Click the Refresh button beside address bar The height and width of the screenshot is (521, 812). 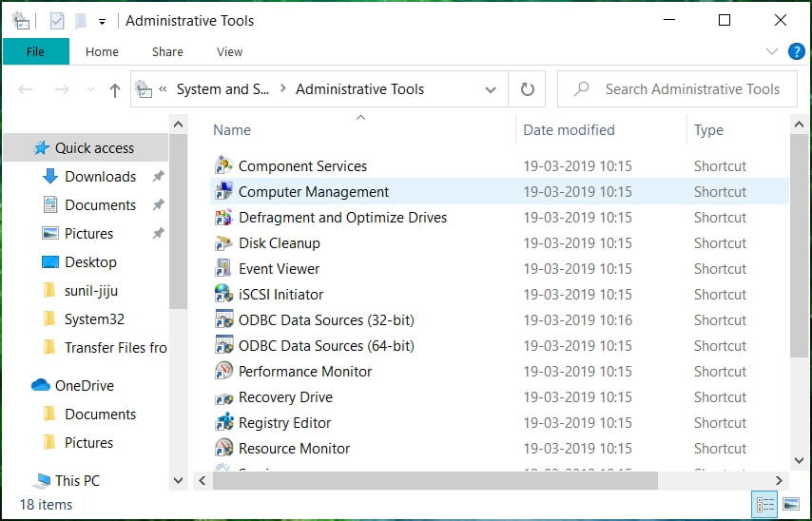(x=527, y=89)
